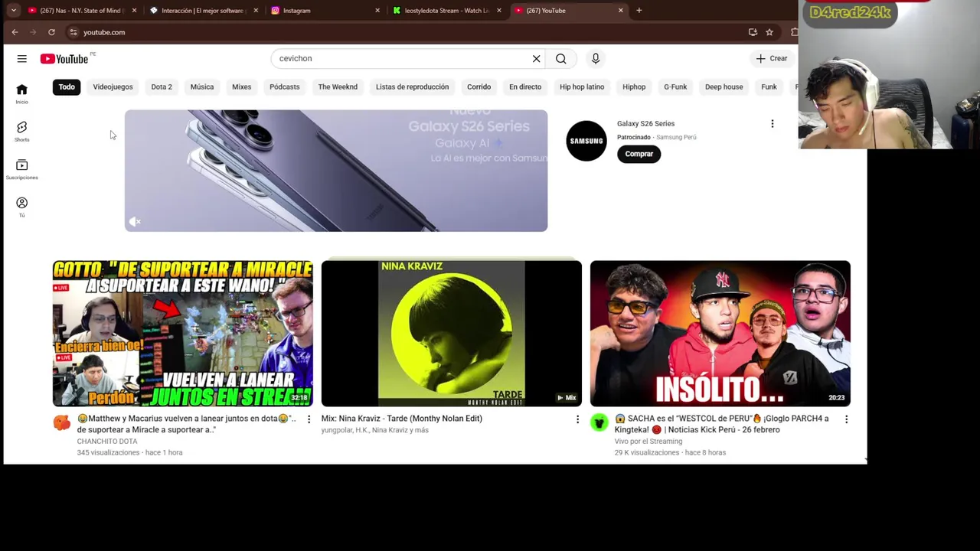Close the Nas N.Y. State of Mind tab
This screenshot has height=551, width=980.
[x=135, y=11]
